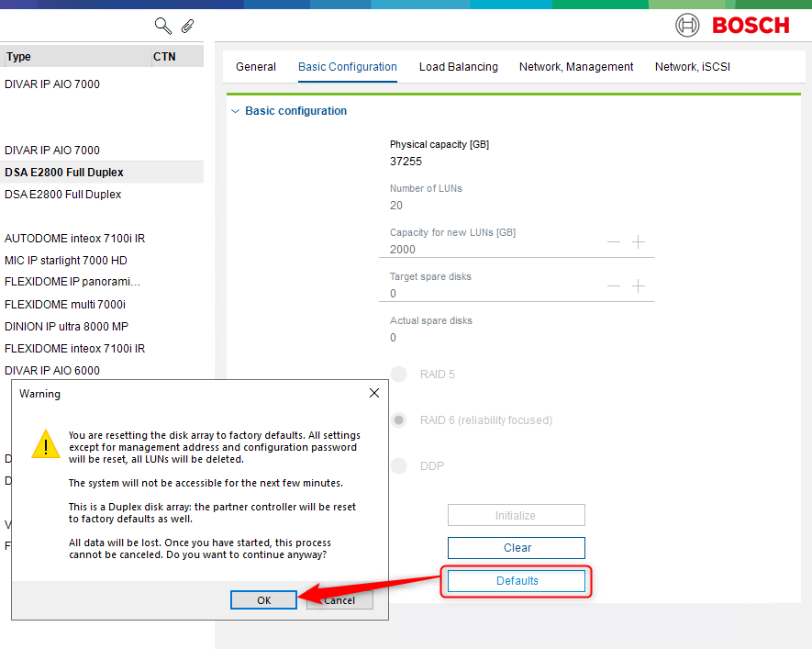This screenshot has height=649, width=812.
Task: Cancel the factory reset warning
Action: pos(339,599)
